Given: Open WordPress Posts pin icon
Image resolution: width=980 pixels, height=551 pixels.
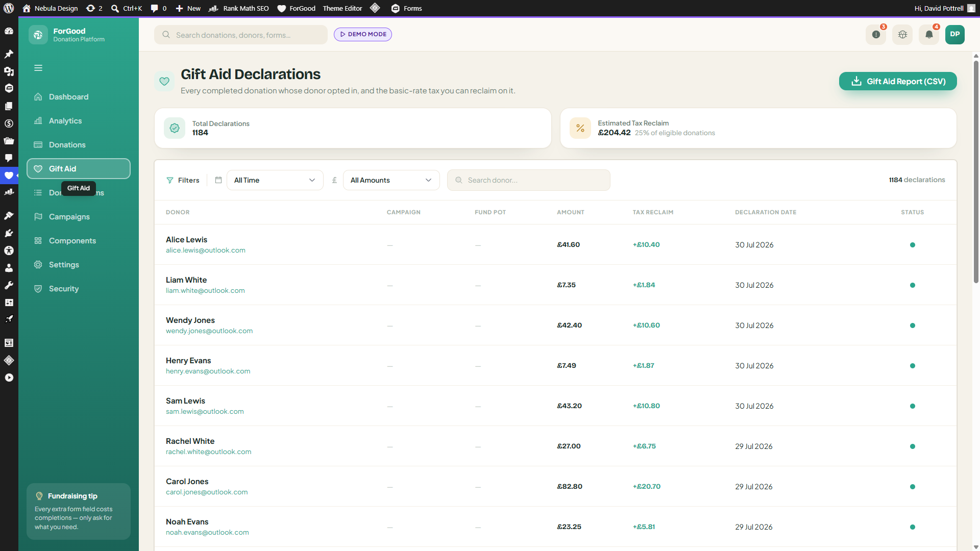Looking at the screenshot, I should pos(9,54).
